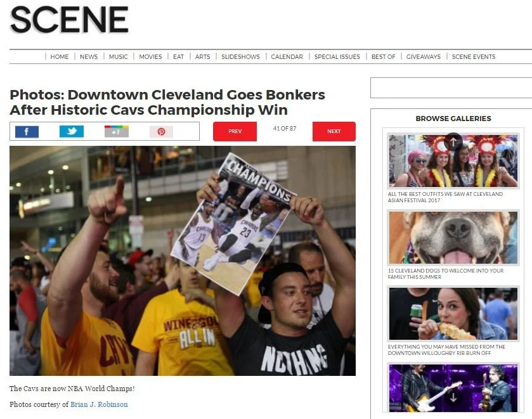Open the SLIDESHOWS menu item
Screen dimensions: 532x419
[240, 56]
